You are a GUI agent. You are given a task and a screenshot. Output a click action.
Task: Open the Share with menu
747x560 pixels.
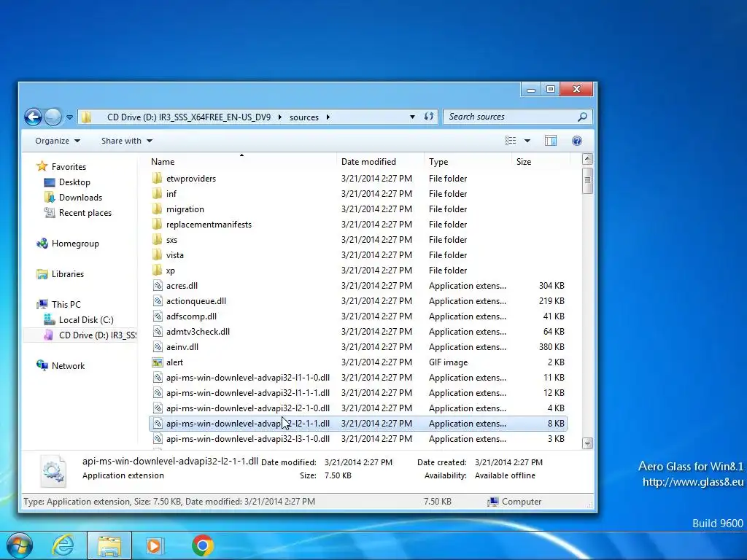[127, 141]
